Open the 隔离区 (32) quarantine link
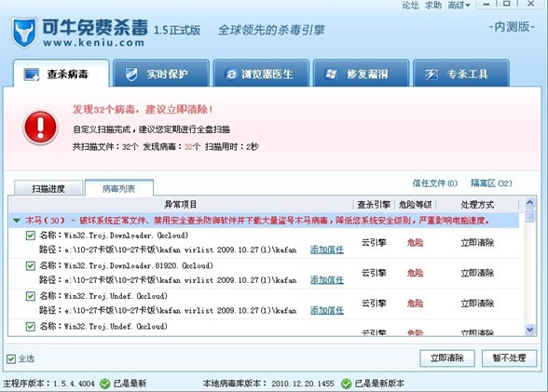The image size is (548, 392). click(x=491, y=183)
